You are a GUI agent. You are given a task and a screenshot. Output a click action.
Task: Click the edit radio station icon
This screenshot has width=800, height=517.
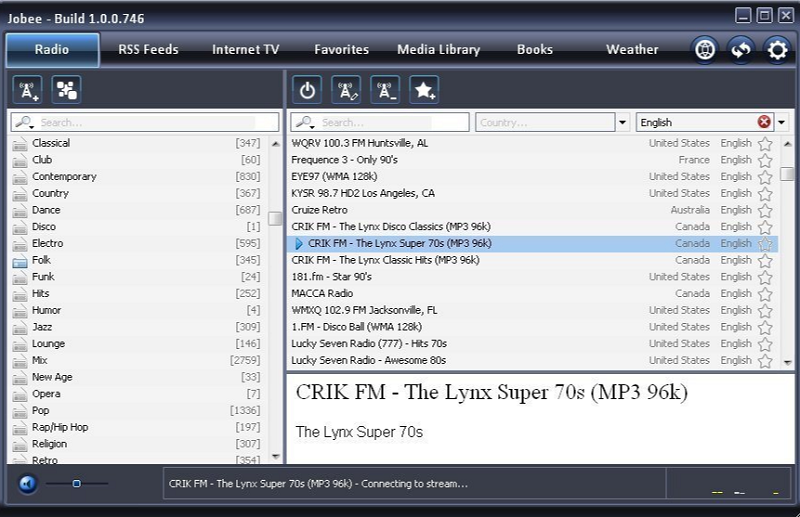tap(346, 90)
